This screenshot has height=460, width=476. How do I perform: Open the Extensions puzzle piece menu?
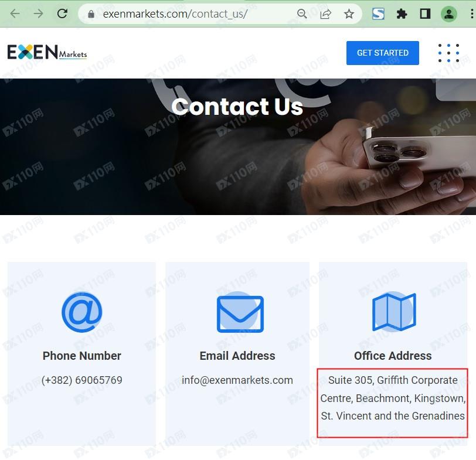tap(402, 14)
